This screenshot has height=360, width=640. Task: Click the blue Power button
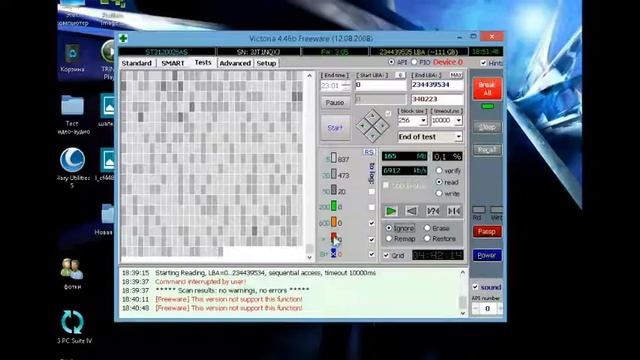(x=487, y=255)
